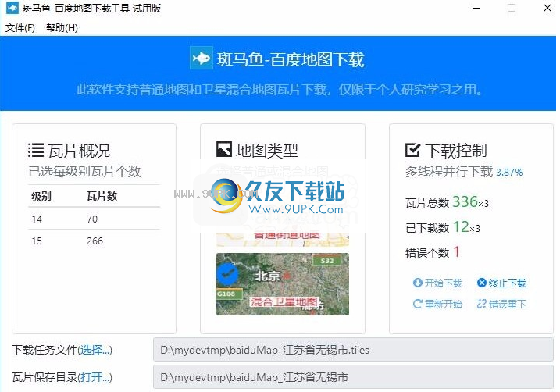Click the 错误个数 1 value
The height and width of the screenshot is (392, 560).
(x=456, y=251)
